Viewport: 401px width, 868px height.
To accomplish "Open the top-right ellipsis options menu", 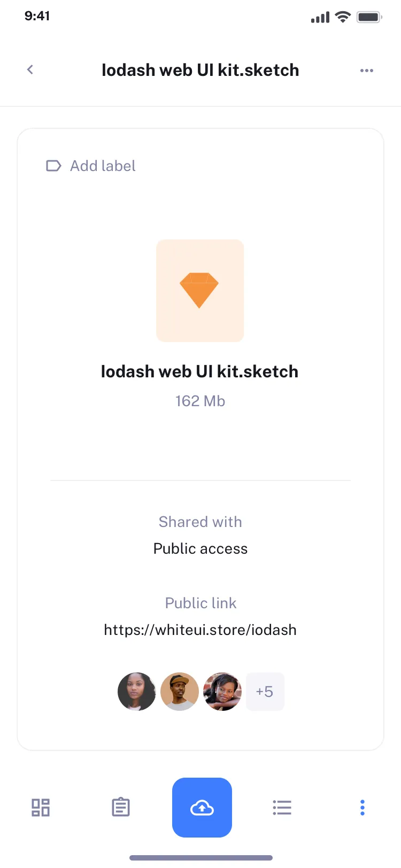I will click(367, 70).
